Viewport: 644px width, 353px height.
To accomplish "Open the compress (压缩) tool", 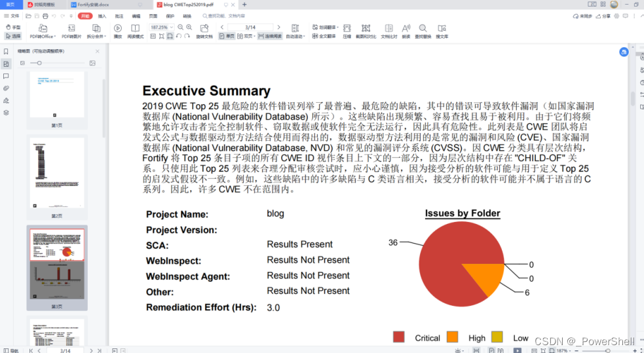I will pyautogui.click(x=347, y=31).
